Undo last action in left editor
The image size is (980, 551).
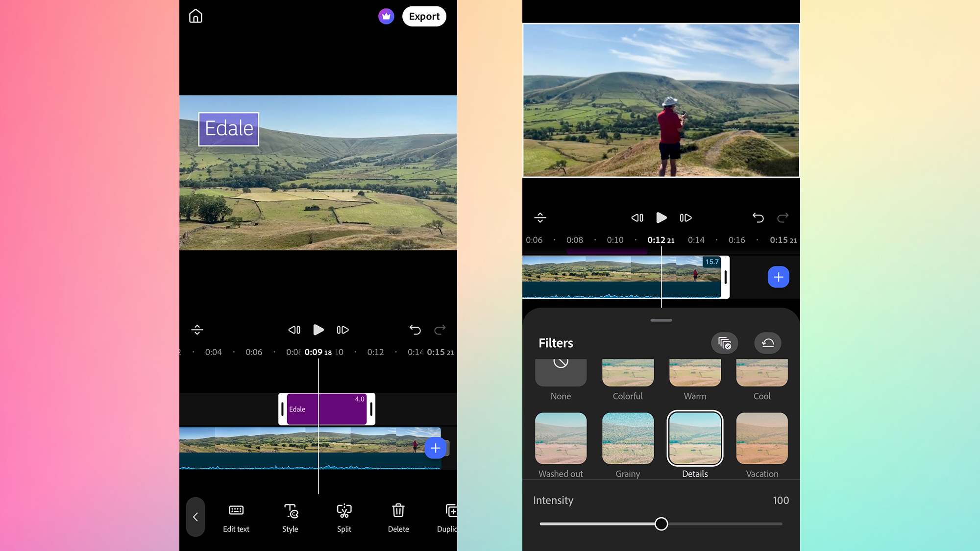(415, 330)
